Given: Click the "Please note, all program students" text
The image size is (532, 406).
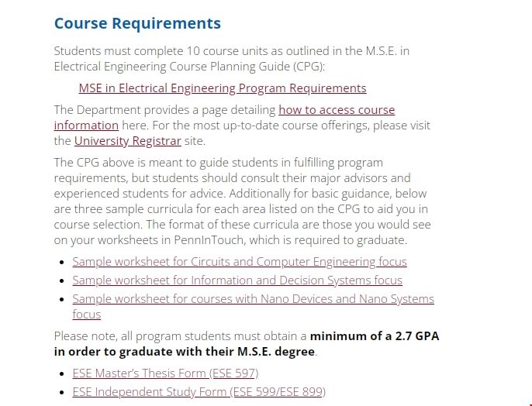Looking at the screenshot, I should (x=180, y=336).
